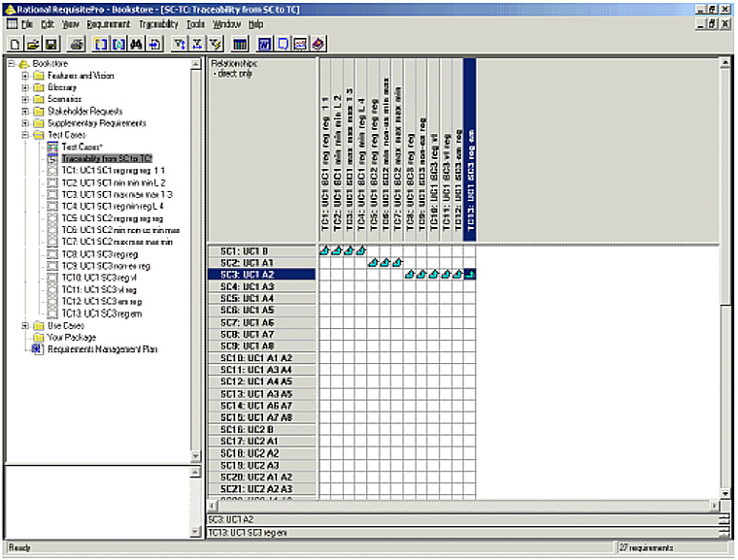Click the trace arrow at SC3 and TC10
738x560 pixels.
[433, 275]
